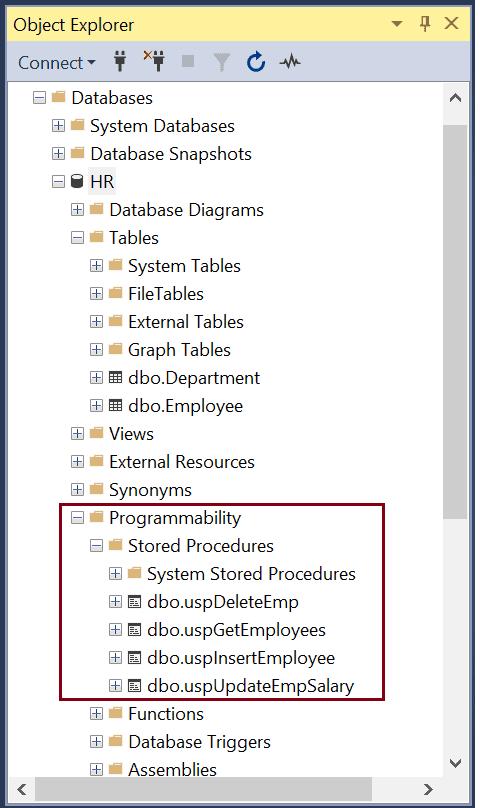Toggle the Auto Hide pin icon
Screen dimensions: 480x808
[425, 24]
